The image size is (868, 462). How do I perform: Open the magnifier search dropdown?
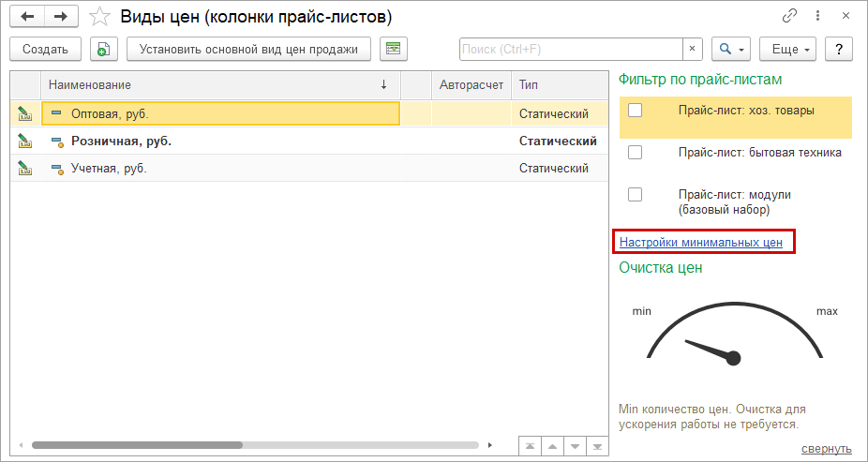(731, 49)
